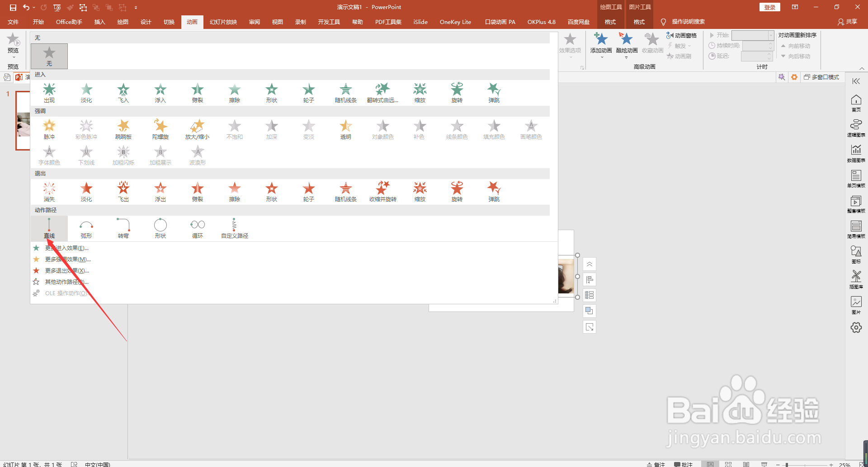This screenshot has height=467, width=868.
Task: Switch to the iSlide tab
Action: (420, 22)
